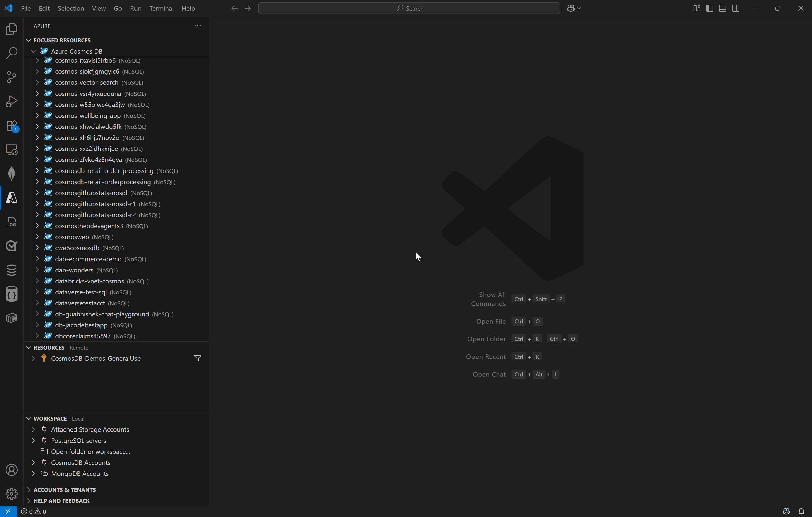This screenshot has height=517, width=812.
Task: Open the MongoDB leaf icon view
Action: point(12,174)
